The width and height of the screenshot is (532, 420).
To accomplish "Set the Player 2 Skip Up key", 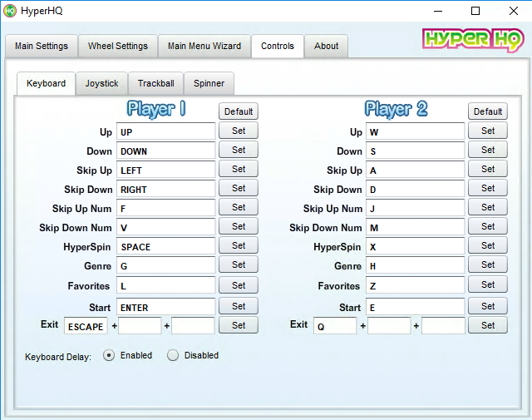I will tap(488, 169).
